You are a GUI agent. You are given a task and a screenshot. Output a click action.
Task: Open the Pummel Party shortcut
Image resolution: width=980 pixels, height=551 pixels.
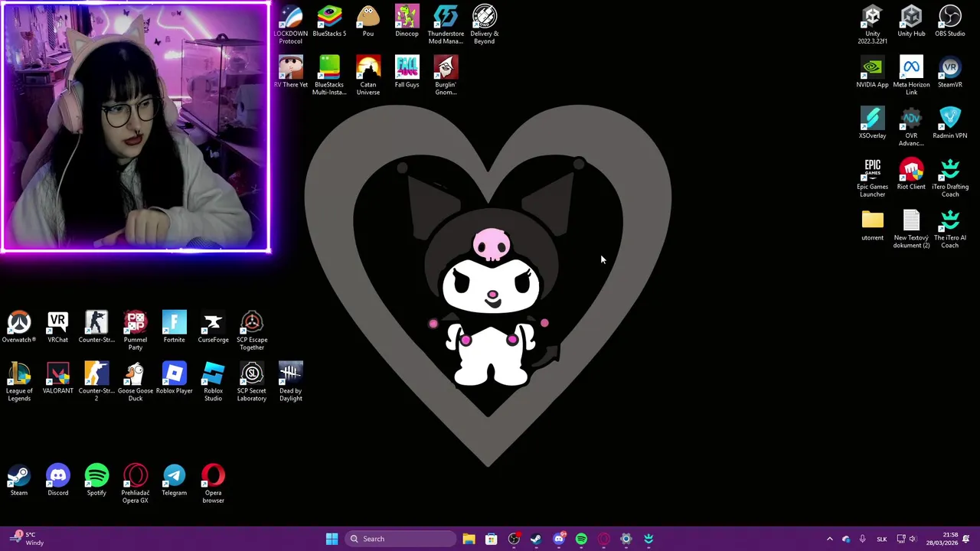tap(136, 331)
